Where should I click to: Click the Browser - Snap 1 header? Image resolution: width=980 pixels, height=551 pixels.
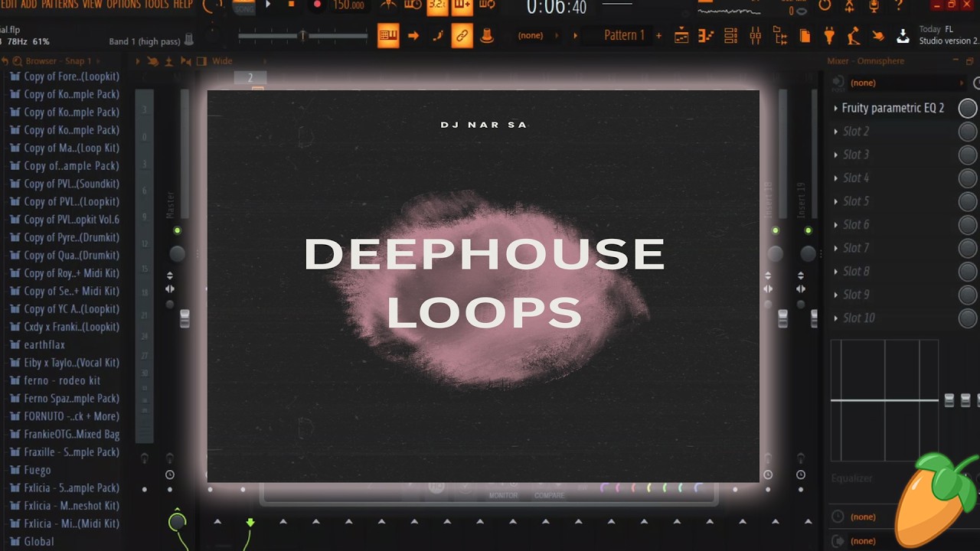click(x=57, y=61)
